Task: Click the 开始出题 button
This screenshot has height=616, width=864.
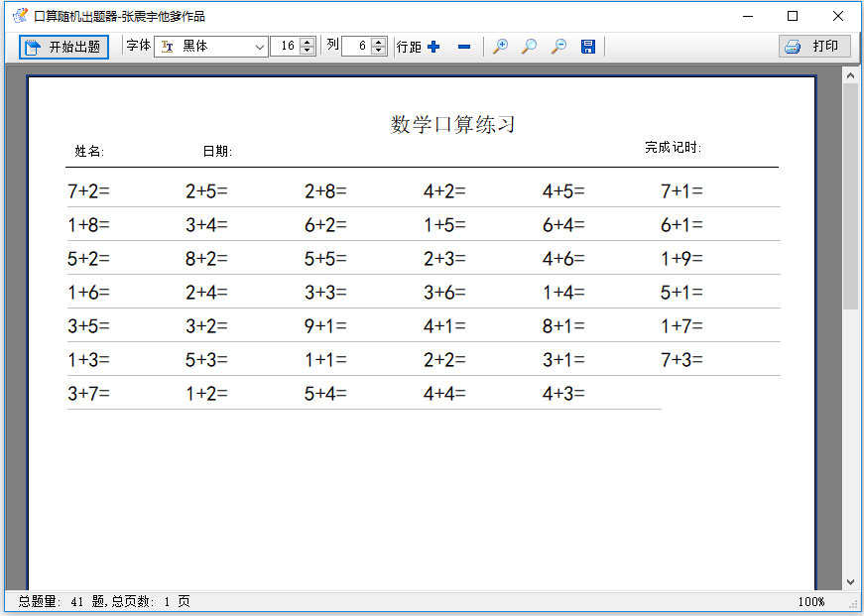Action: click(64, 47)
